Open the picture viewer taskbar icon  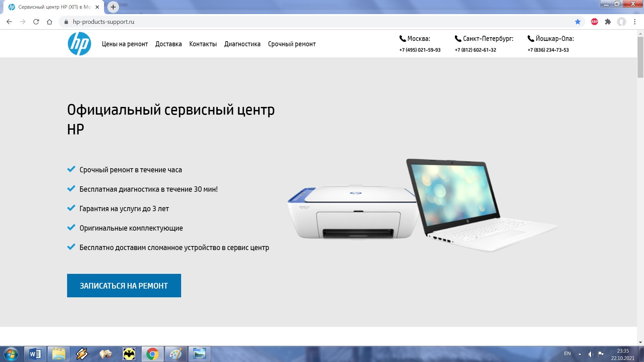(x=199, y=354)
